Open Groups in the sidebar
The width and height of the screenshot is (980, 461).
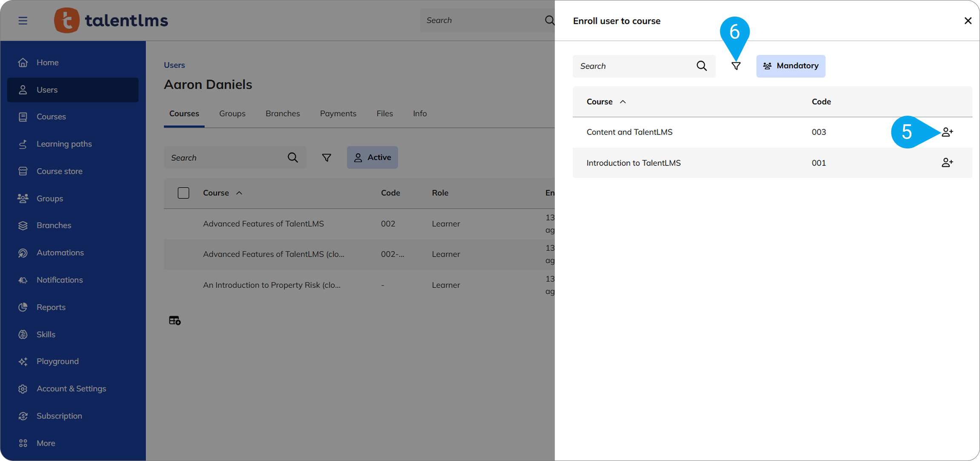pos(73,198)
